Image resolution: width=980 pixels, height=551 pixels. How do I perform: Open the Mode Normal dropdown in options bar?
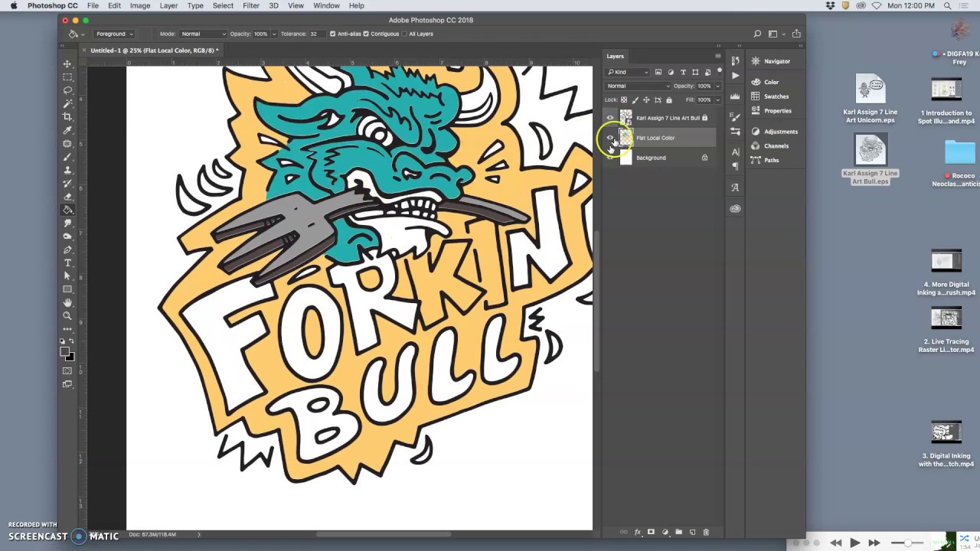203,34
